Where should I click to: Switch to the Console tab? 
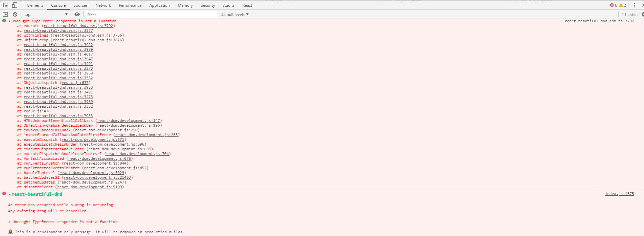59,5
